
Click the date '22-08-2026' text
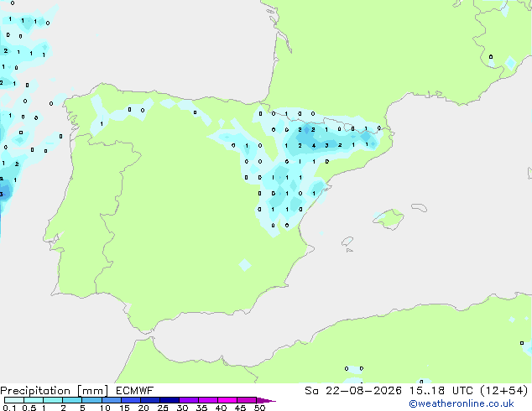click(x=363, y=391)
